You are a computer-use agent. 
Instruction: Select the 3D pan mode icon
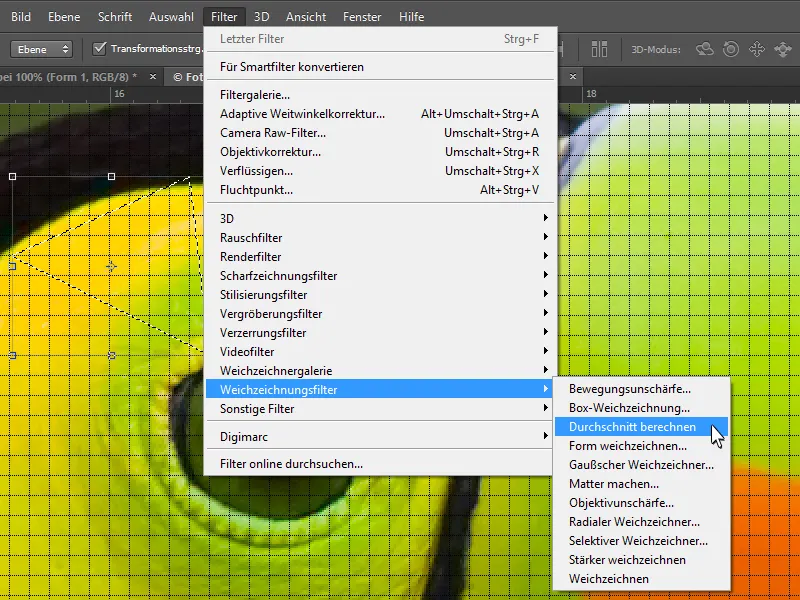757,49
